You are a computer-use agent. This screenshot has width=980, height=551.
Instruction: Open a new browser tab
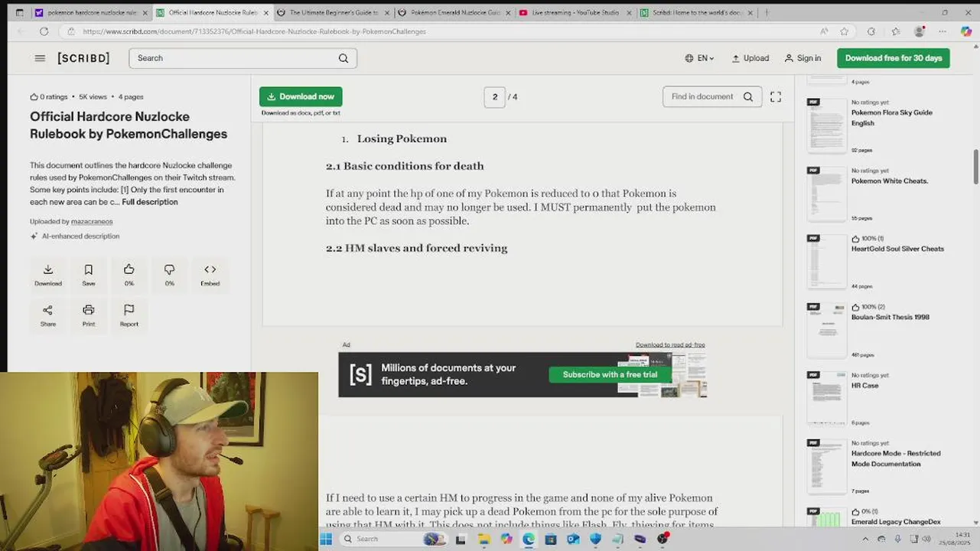(767, 13)
